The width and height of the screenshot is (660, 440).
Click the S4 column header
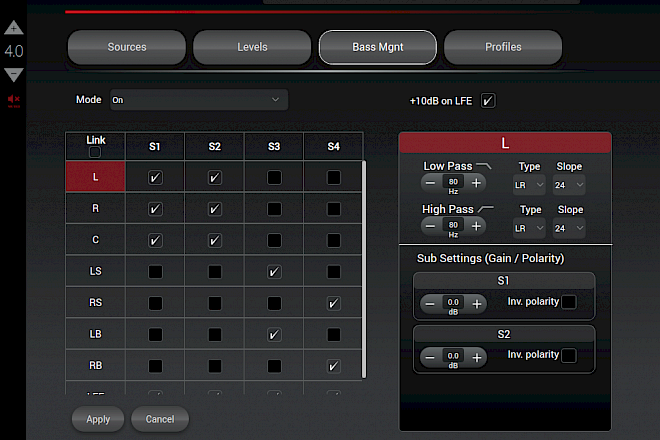click(x=333, y=147)
